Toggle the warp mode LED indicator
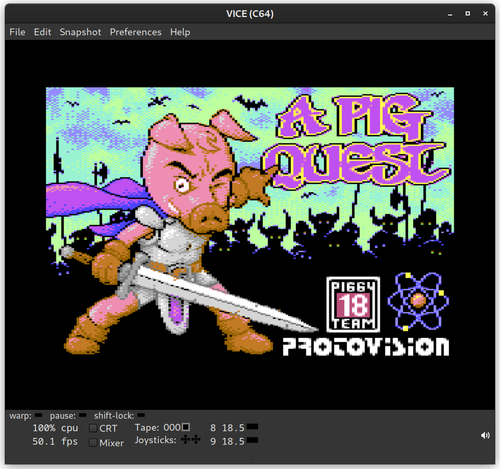Screen dimensions: 500x469 [x=39, y=415]
